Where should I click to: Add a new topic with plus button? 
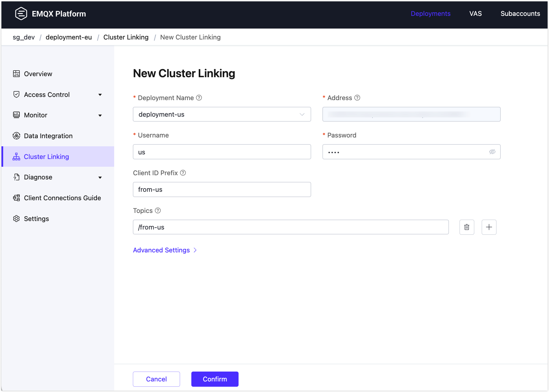[489, 227]
